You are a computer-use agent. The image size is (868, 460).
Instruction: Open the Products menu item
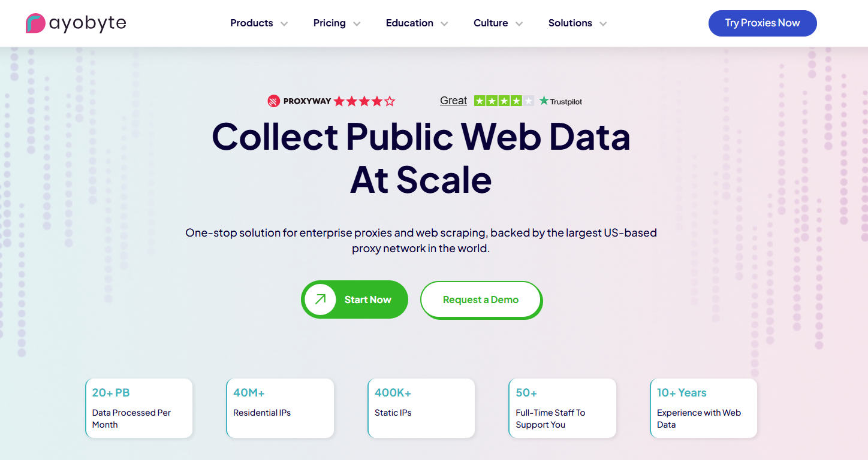tap(252, 23)
